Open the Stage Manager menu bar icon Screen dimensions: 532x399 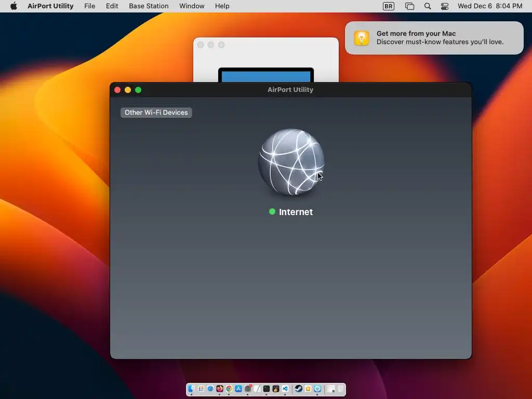pyautogui.click(x=409, y=6)
